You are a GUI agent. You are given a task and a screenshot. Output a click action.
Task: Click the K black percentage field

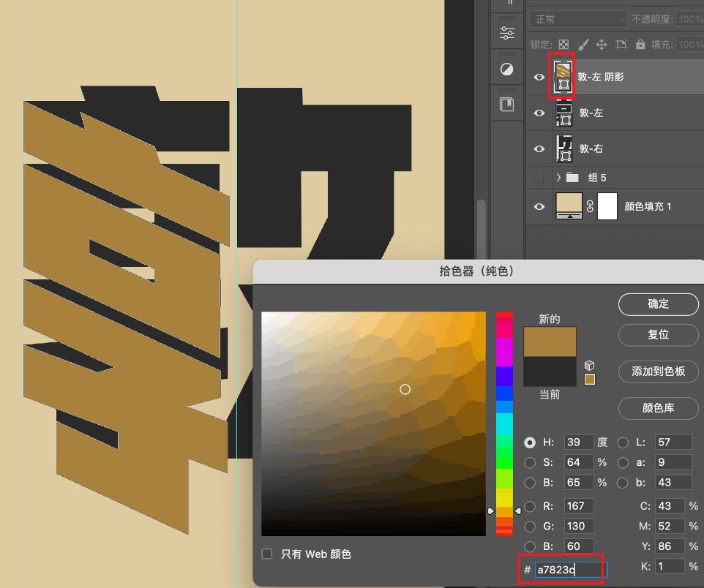[x=670, y=567]
